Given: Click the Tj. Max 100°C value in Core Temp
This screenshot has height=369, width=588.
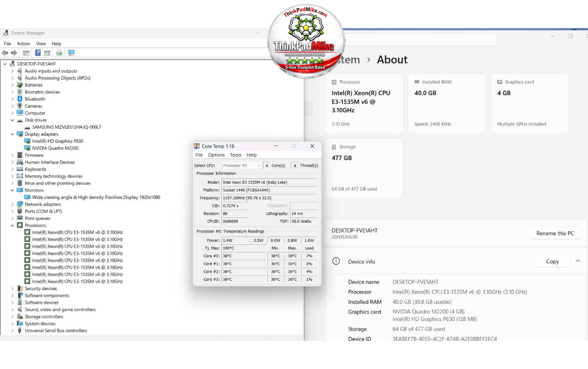Looking at the screenshot, I should 244,248.
